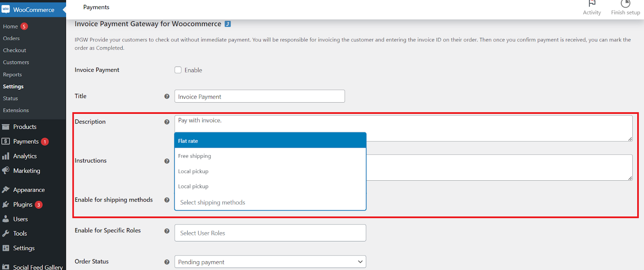
Task: Open Extensions in WooCommerce submenu
Action: pyautogui.click(x=16, y=110)
